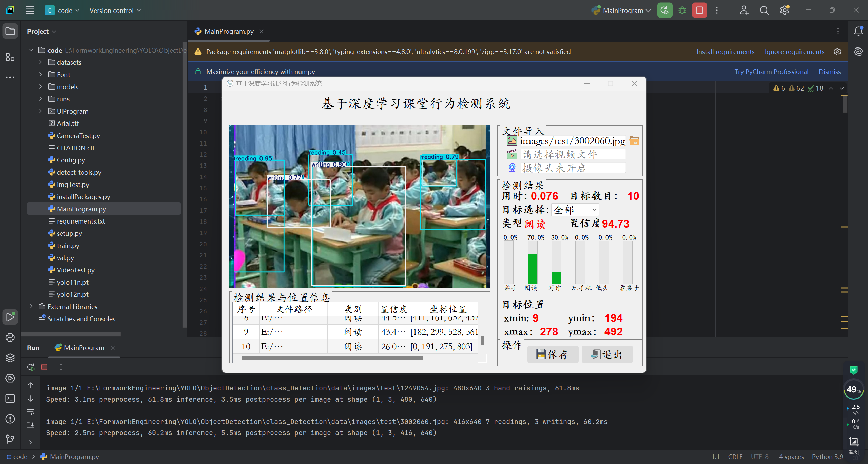The width and height of the screenshot is (868, 464).
Task: Open the Python Packages tool window
Action: [10, 357]
